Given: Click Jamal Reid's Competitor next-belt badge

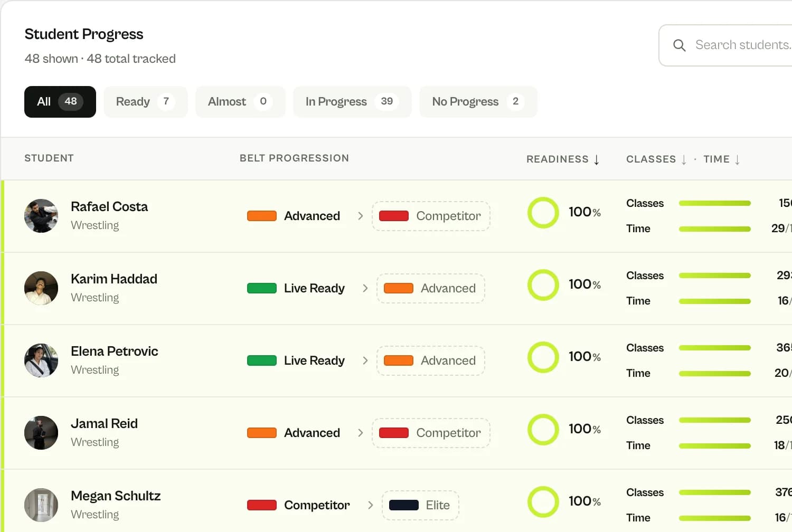Looking at the screenshot, I should click(431, 433).
